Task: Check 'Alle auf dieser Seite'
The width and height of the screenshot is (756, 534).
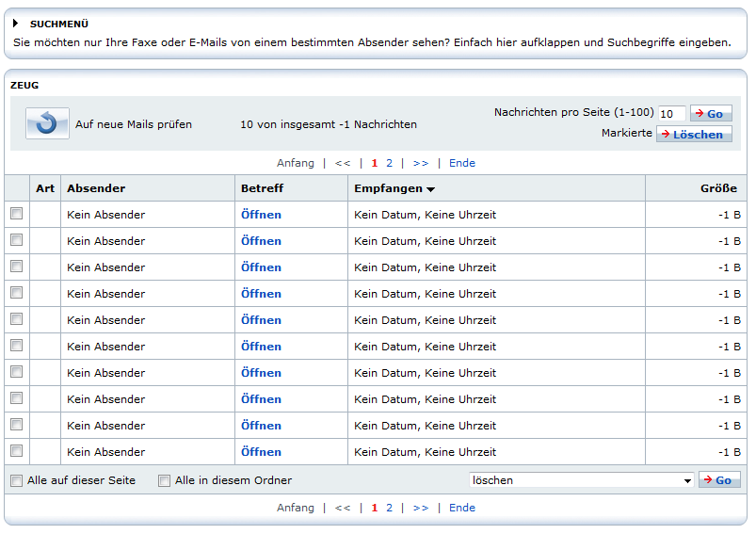Action: point(17,481)
